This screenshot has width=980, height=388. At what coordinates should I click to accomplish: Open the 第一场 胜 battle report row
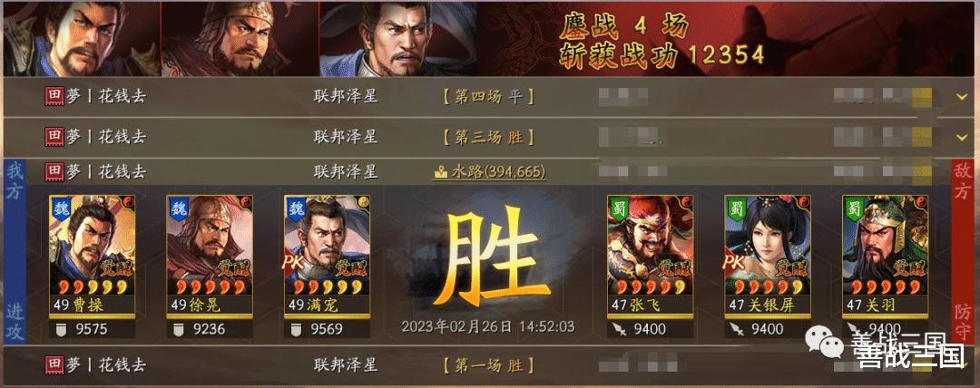point(489,365)
